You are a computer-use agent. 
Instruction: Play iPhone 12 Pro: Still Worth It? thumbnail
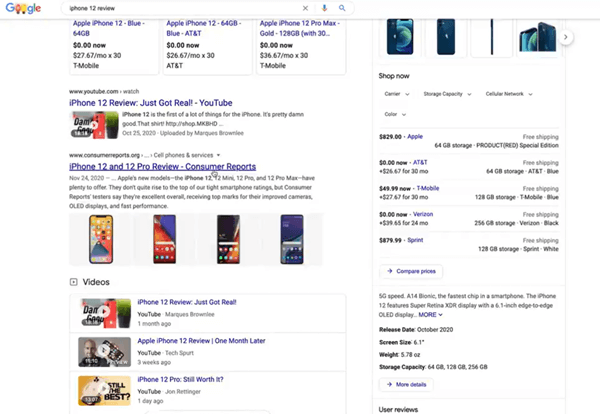[104, 390]
